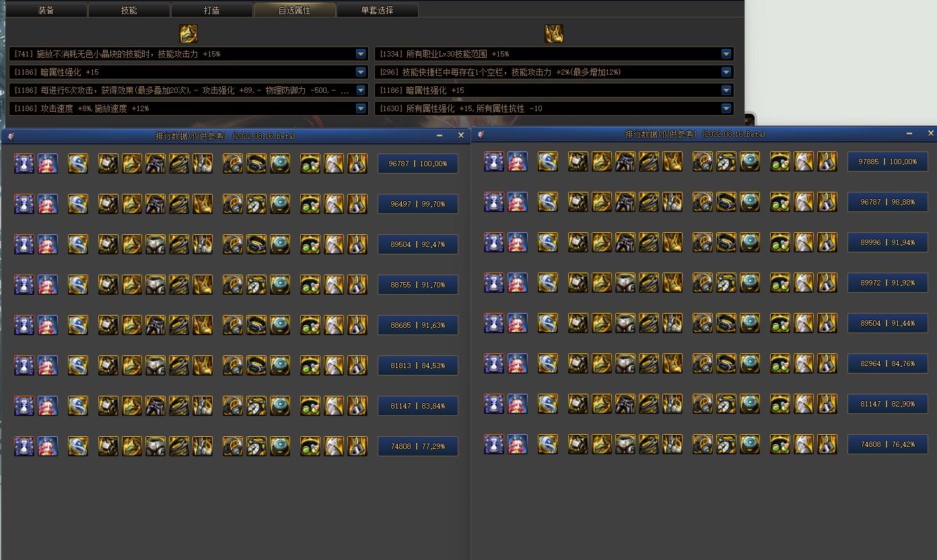Viewport: 937px width, 560px height.
Task: Click the 81147 | 83.84% button in left window
Action: click(418, 406)
